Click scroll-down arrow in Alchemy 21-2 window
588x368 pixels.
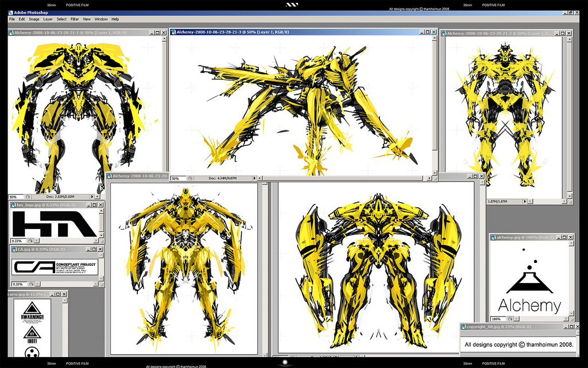pyautogui.click(x=570, y=196)
